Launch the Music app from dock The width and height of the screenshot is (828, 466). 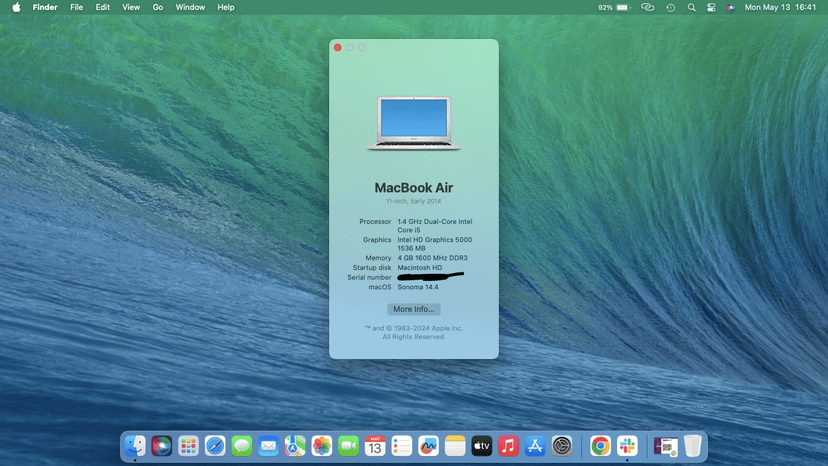508,446
